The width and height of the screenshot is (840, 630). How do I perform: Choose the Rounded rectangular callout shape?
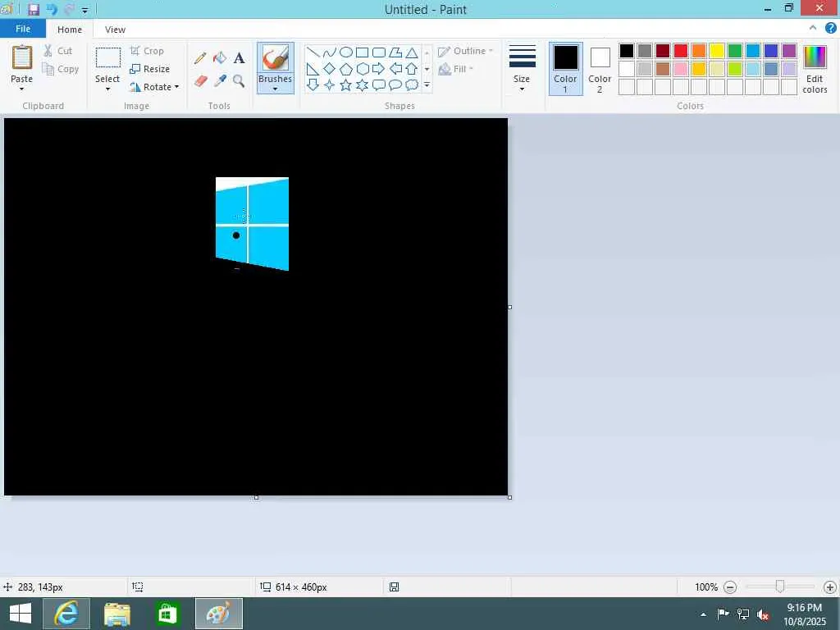pyautogui.click(x=379, y=84)
